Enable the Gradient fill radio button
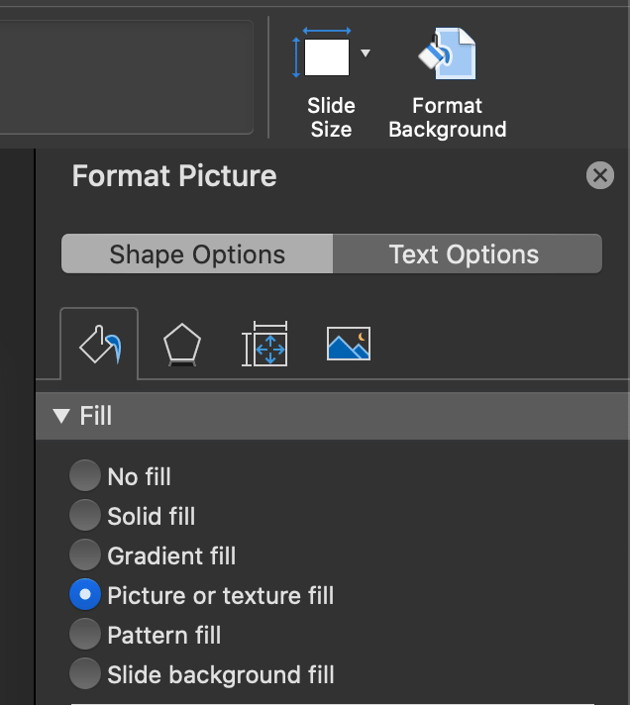This screenshot has width=630, height=705. (85, 555)
